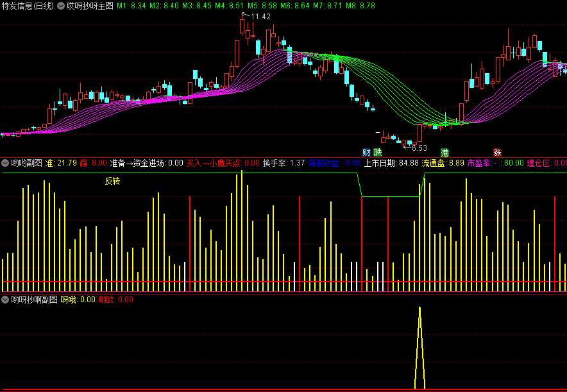Select the 哟呀抄啊副图 indicator name
The height and width of the screenshot is (392, 567).
(x=35, y=300)
